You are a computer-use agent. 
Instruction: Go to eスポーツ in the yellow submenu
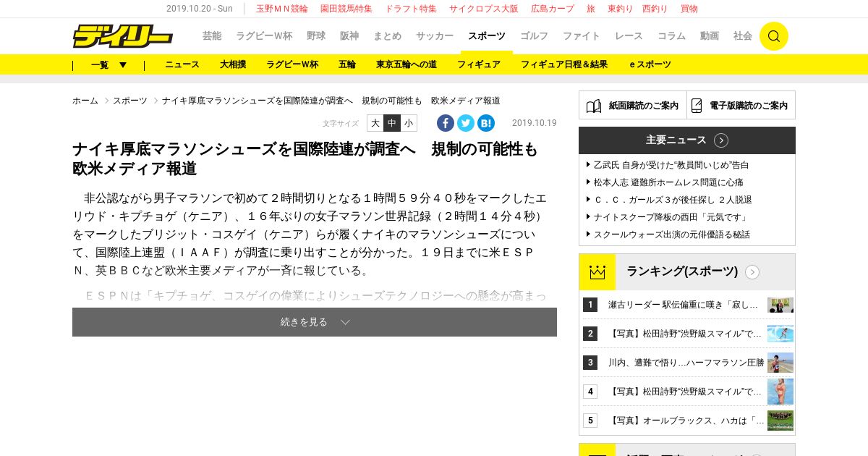(x=650, y=64)
